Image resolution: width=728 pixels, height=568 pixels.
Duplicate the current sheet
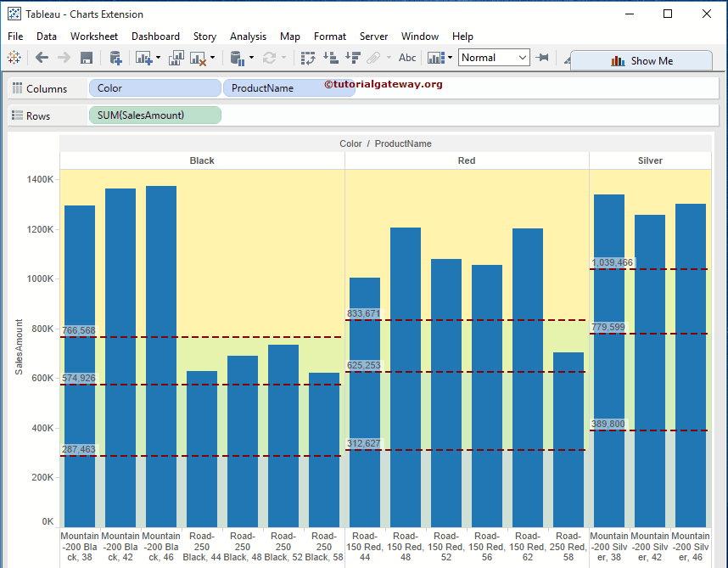tap(178, 59)
